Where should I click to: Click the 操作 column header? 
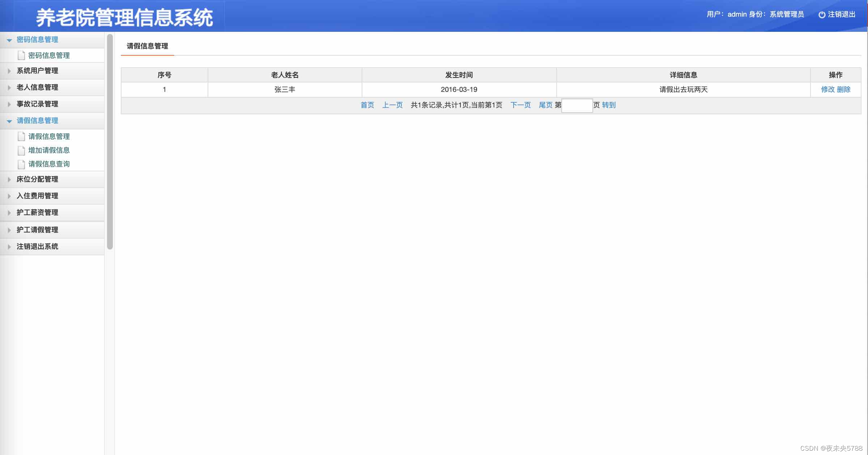click(835, 75)
